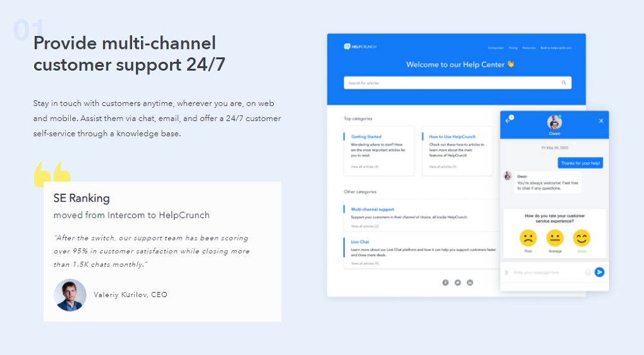Open the emoji picker in chat
Image resolution: width=644 pixels, height=355 pixels.
click(588, 272)
